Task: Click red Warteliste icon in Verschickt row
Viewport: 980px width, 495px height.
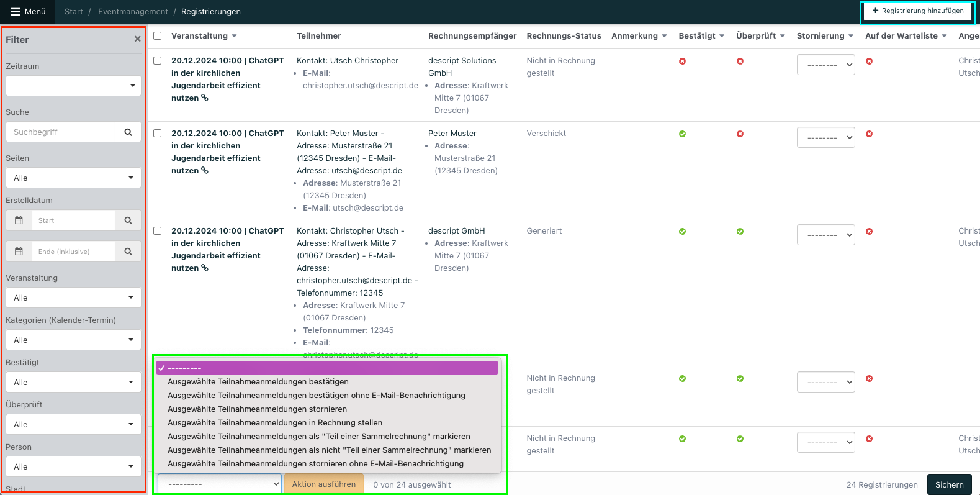Action: click(869, 134)
